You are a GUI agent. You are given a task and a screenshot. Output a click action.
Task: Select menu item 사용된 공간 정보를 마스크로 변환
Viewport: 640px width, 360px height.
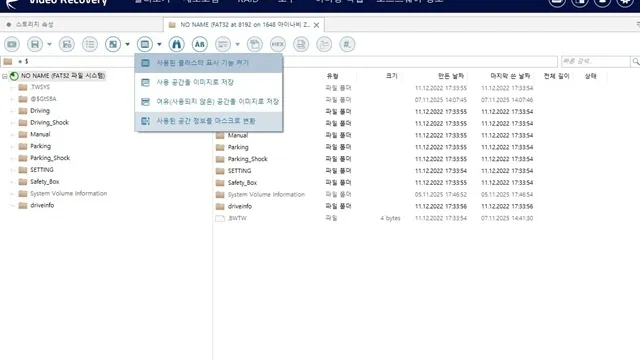pyautogui.click(x=209, y=121)
